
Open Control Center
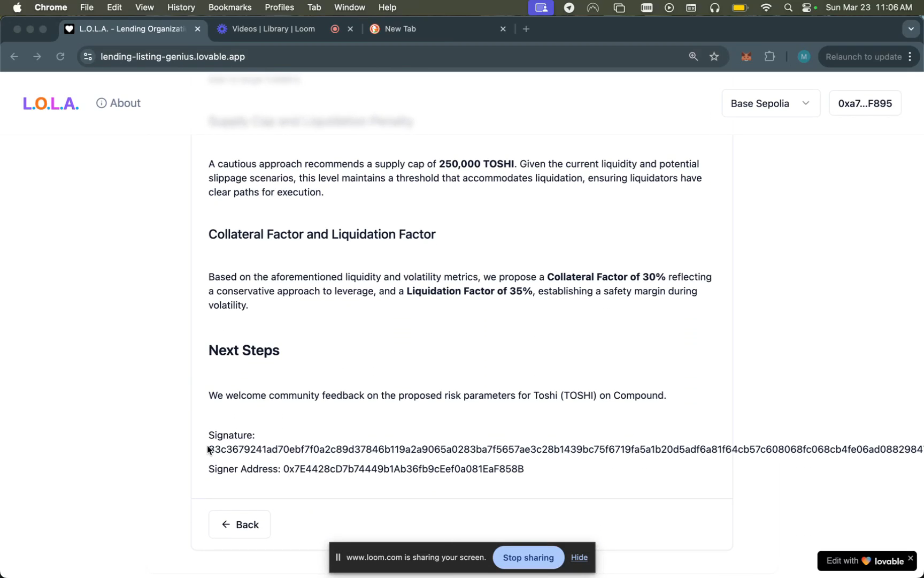point(807,7)
